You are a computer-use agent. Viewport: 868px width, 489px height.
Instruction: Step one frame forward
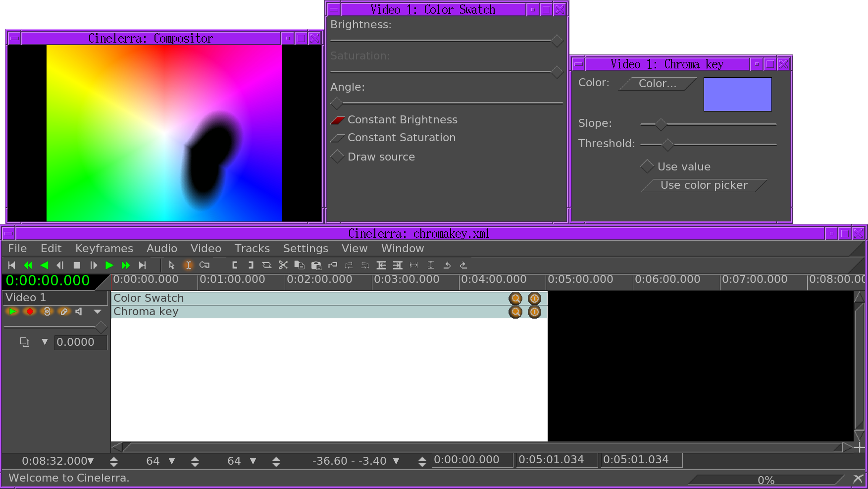click(93, 266)
